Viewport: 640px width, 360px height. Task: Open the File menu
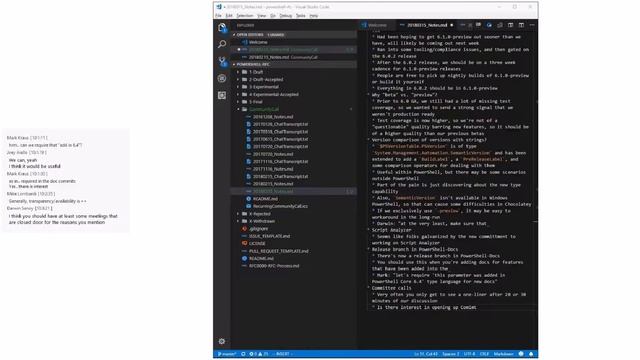[218, 16]
